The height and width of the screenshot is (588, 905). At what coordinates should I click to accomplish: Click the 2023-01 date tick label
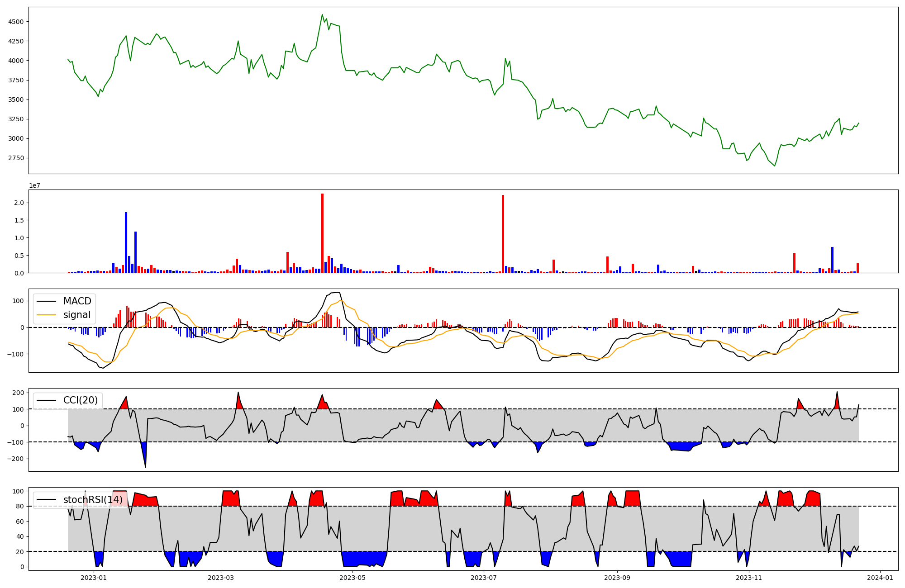tap(94, 578)
